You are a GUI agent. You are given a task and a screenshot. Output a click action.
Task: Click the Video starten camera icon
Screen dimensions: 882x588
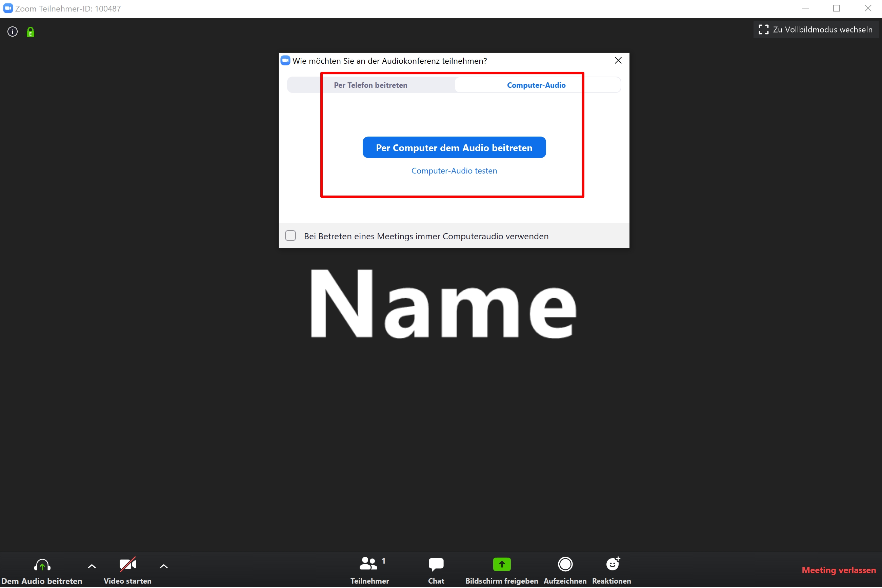point(127,565)
